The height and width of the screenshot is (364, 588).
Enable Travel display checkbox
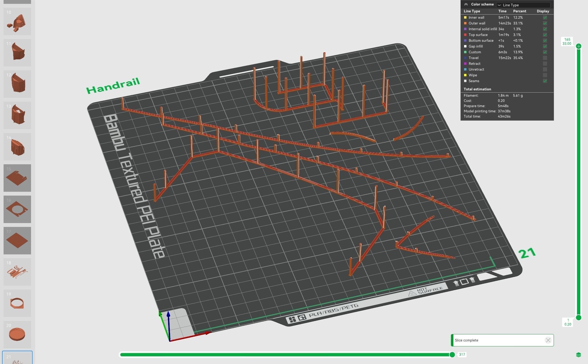coord(545,58)
